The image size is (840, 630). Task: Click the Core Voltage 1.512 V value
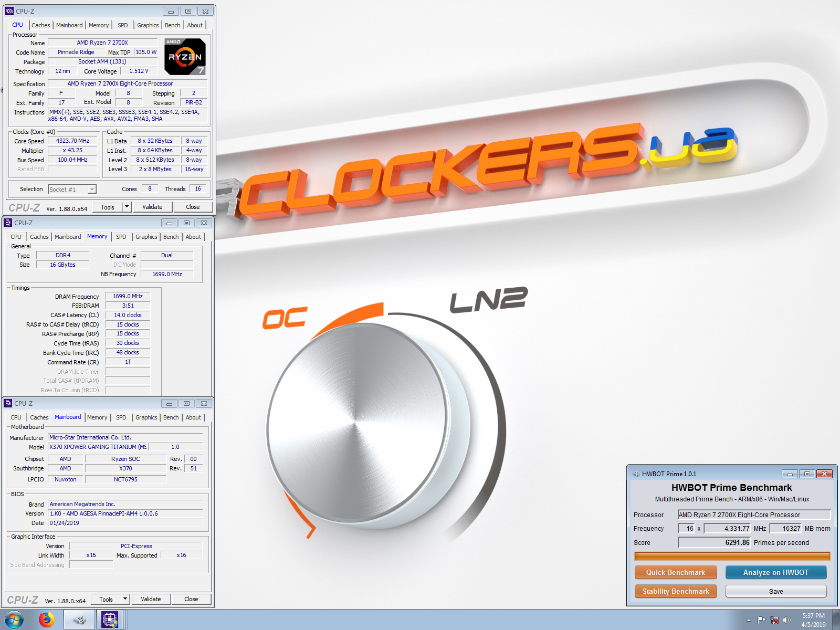pos(139,71)
